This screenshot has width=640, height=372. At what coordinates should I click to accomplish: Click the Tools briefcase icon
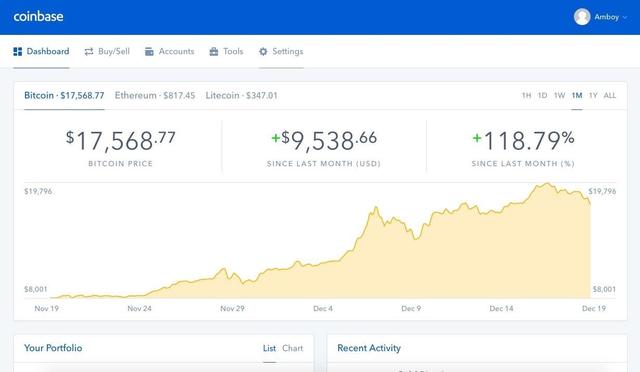coord(213,51)
